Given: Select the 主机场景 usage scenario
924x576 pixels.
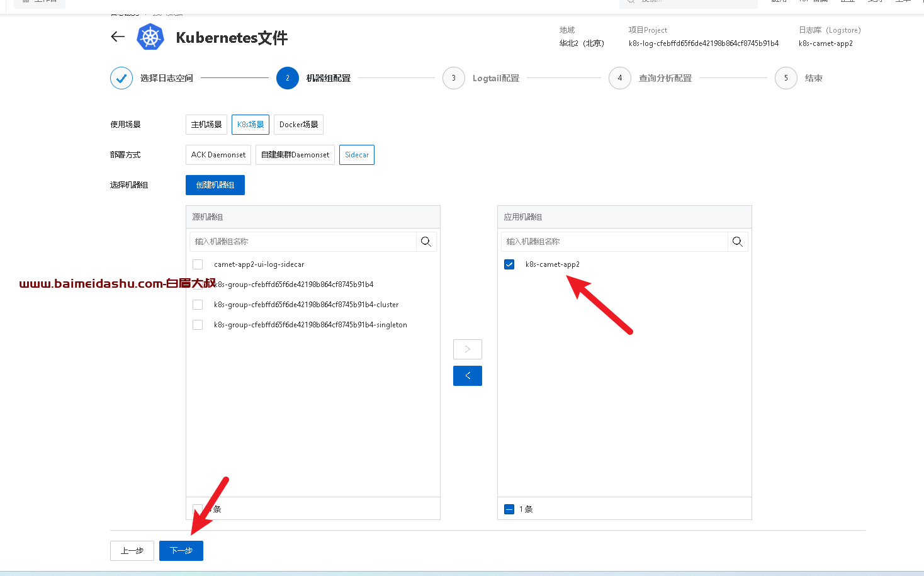Looking at the screenshot, I should pos(206,125).
